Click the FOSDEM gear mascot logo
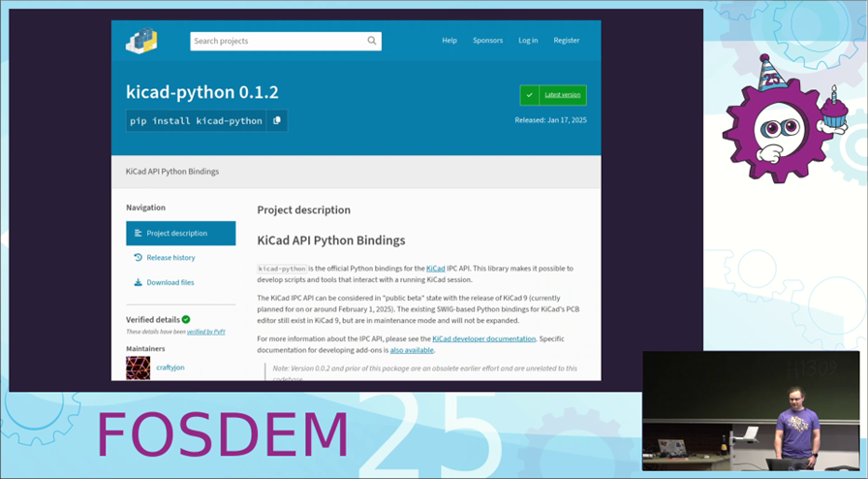This screenshot has height=479, width=868. 785,118
